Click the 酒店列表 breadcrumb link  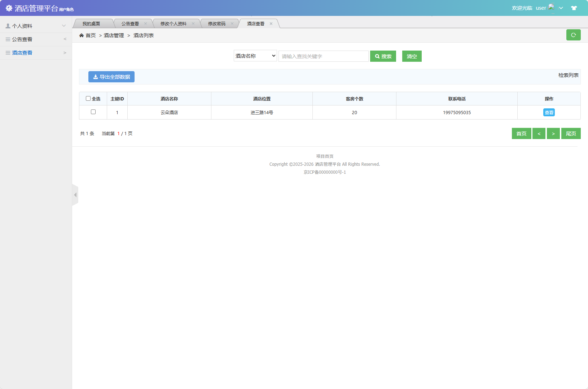(x=144, y=35)
